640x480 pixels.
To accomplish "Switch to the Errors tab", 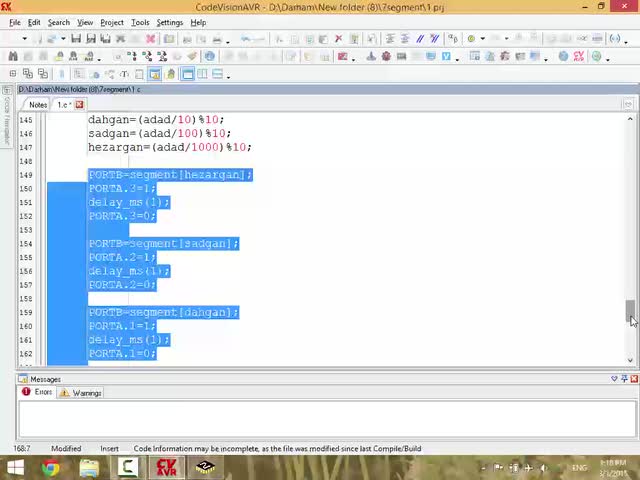I will tap(38, 392).
